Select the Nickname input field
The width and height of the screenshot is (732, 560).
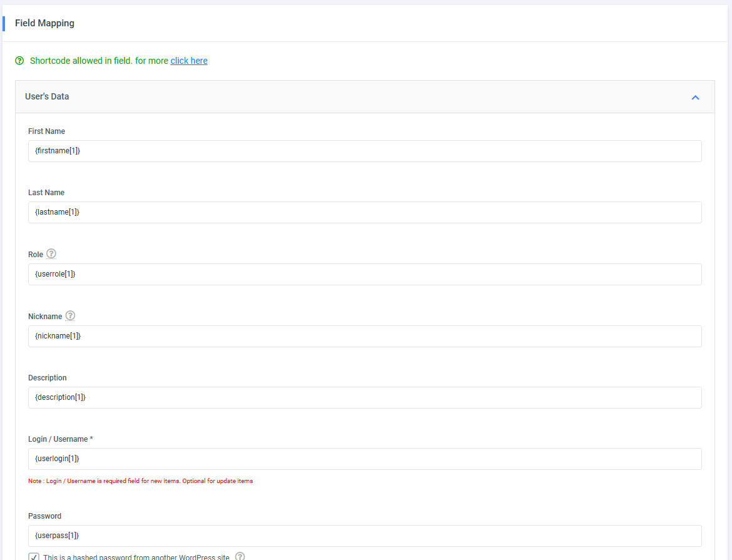coord(364,336)
